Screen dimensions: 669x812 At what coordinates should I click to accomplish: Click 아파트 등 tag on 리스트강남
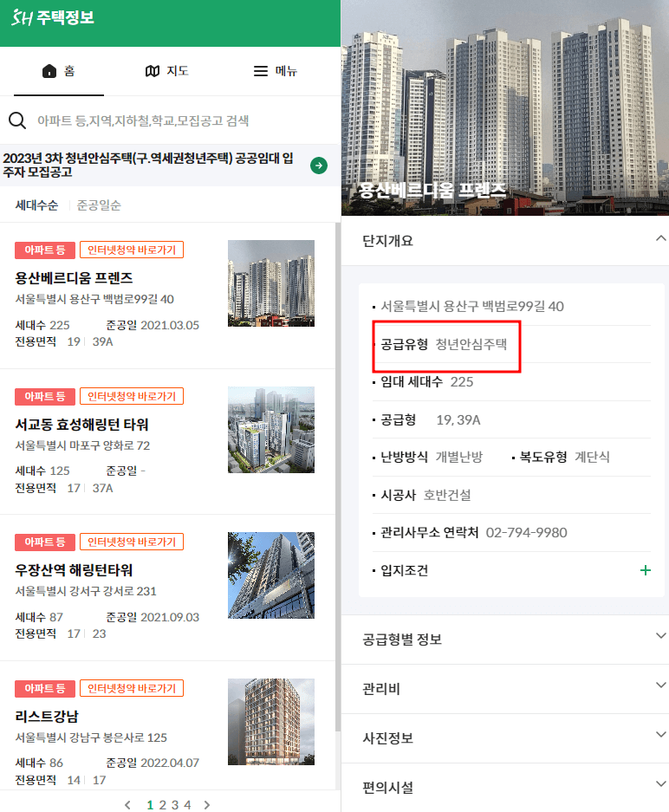click(45, 688)
